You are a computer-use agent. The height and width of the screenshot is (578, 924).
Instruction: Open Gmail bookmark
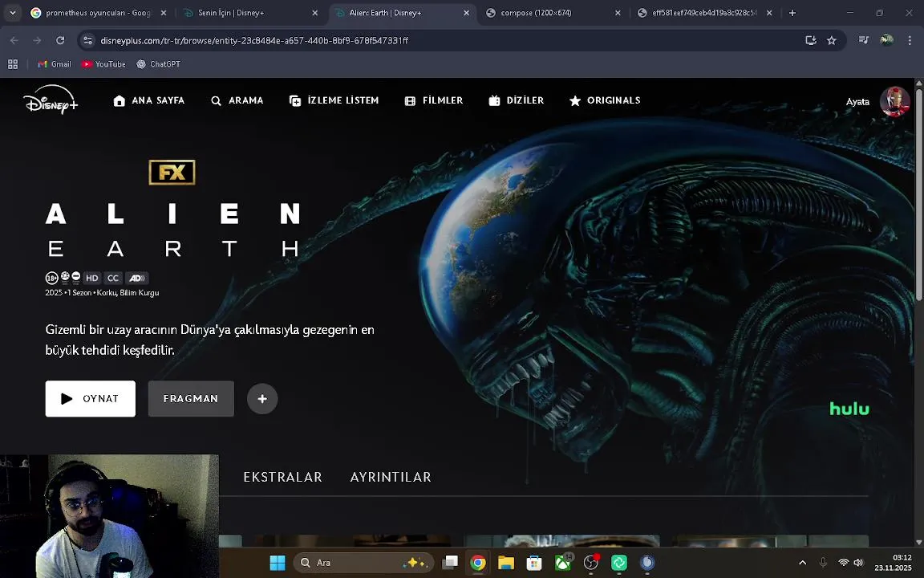click(55, 64)
